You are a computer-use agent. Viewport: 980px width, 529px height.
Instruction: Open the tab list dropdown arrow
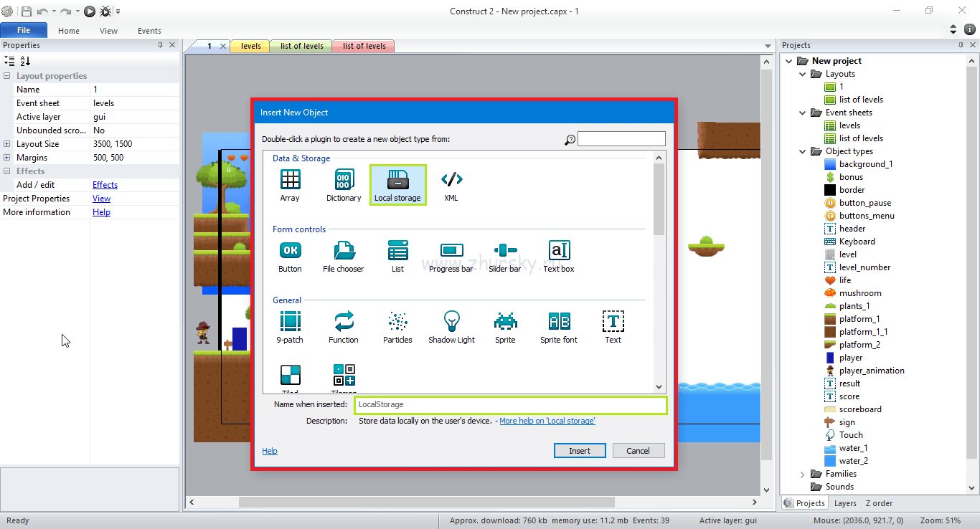[x=768, y=47]
